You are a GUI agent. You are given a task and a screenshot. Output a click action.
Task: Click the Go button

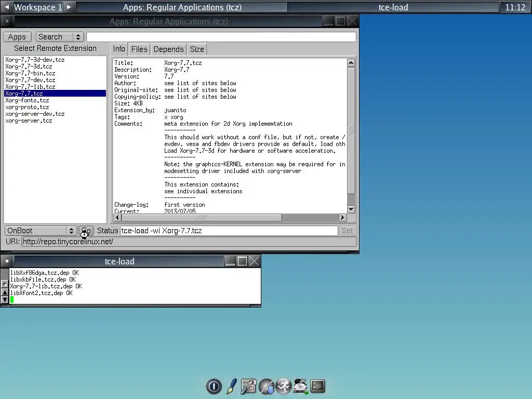86,231
